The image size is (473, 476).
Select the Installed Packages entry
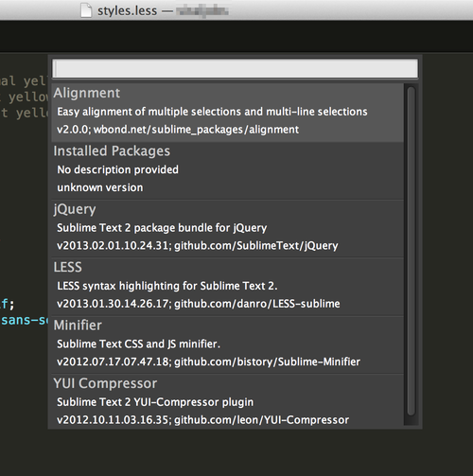(227, 170)
